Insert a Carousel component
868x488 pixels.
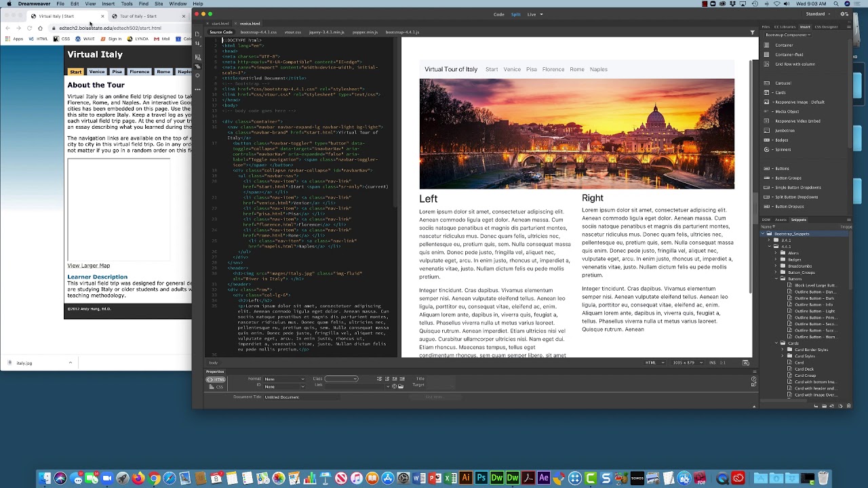[783, 83]
